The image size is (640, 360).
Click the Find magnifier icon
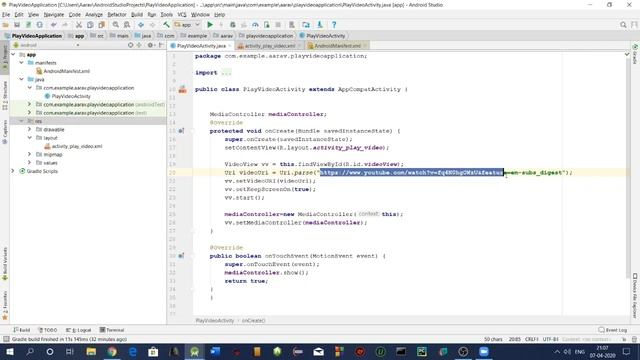pos(116,25)
